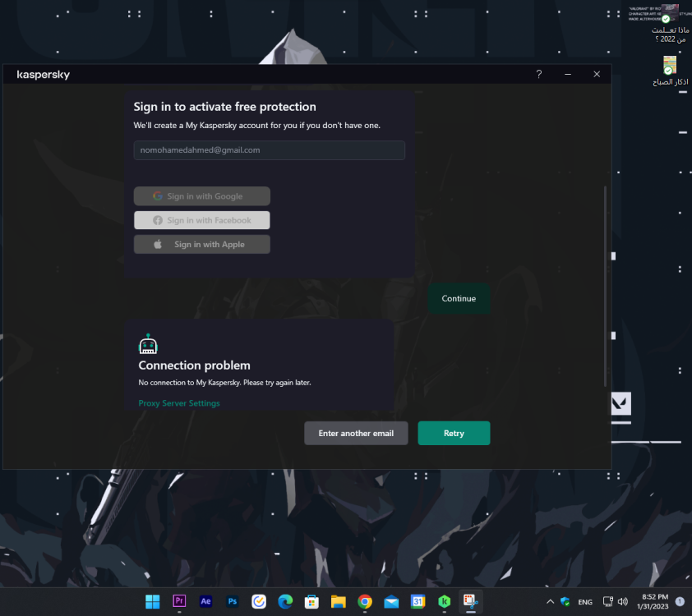Click the Kaspersky window scrollbar

(x=605, y=286)
